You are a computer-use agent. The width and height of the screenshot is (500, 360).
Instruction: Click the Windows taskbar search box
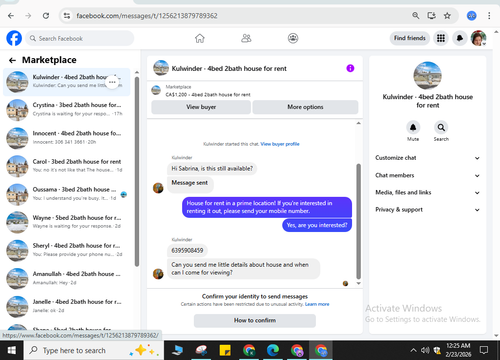tap(94, 350)
